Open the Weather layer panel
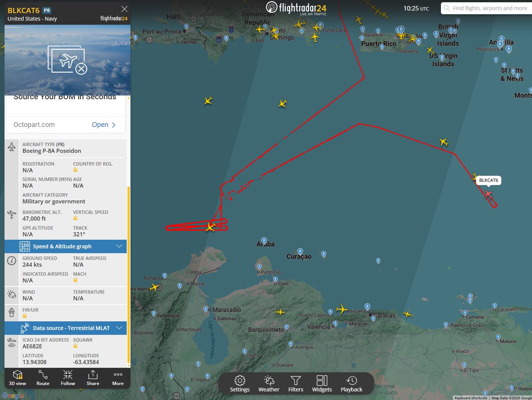Screen dimensions: 532x400 pyautogui.click(x=269, y=384)
